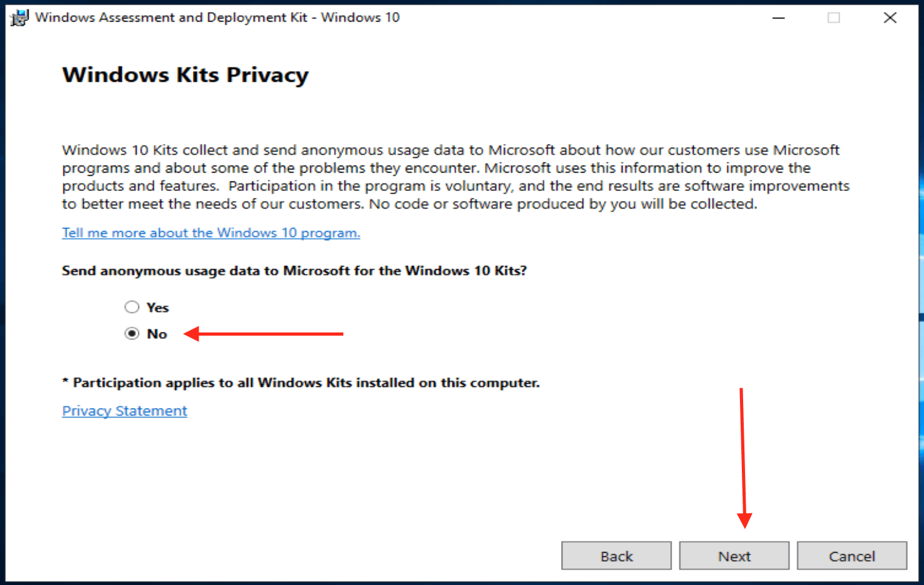Click the usage data description paragraph

click(x=454, y=177)
